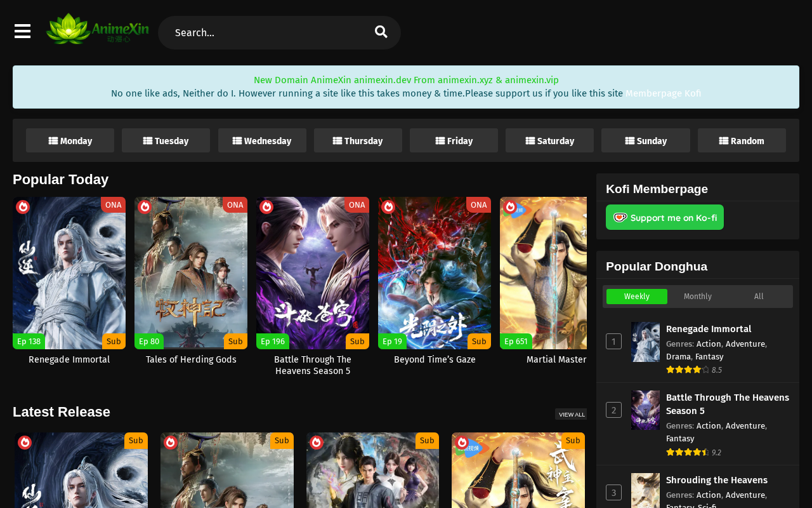Click the flame badge on Martial Master poster
This screenshot has width=812, height=508.
click(510, 207)
